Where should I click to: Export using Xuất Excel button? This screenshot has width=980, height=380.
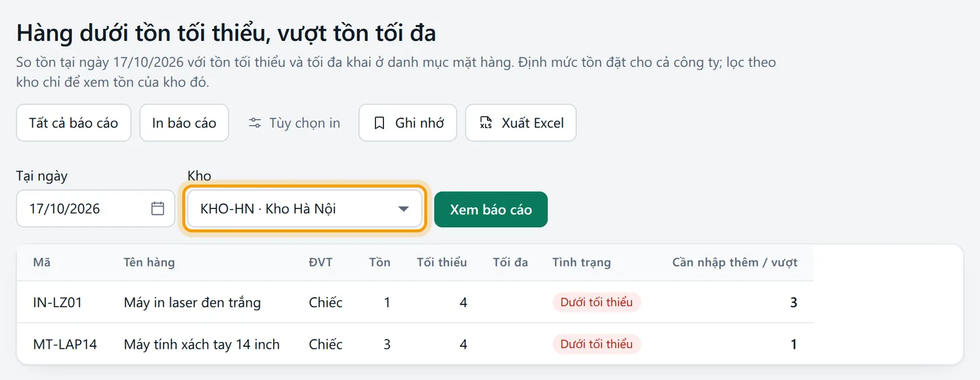(521, 123)
